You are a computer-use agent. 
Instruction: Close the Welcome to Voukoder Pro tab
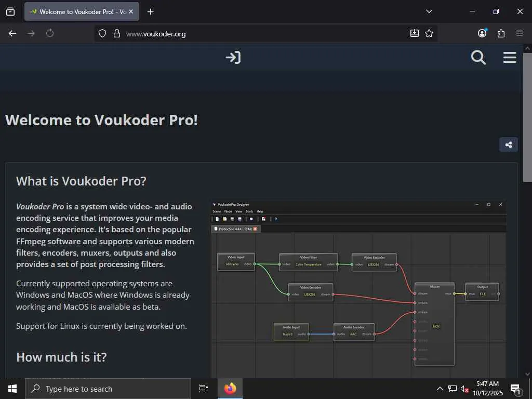(131, 11)
